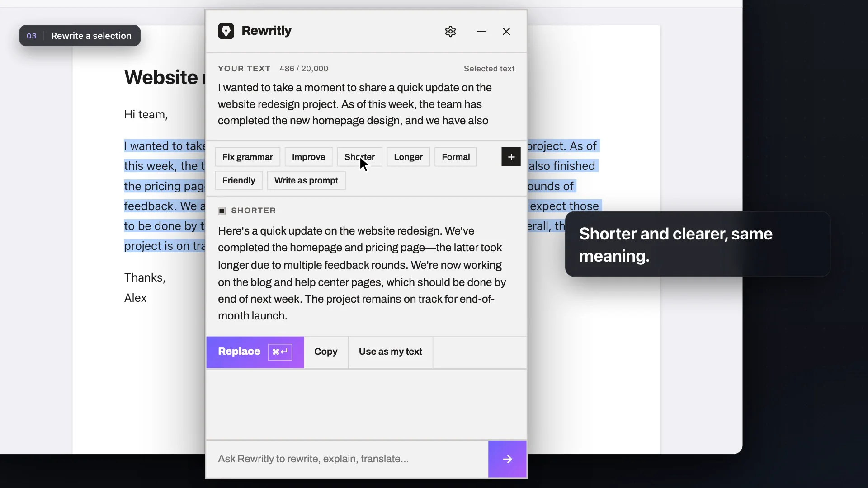This screenshot has height=488, width=868.
Task: Open Rewritly settings gear
Action: point(450,31)
